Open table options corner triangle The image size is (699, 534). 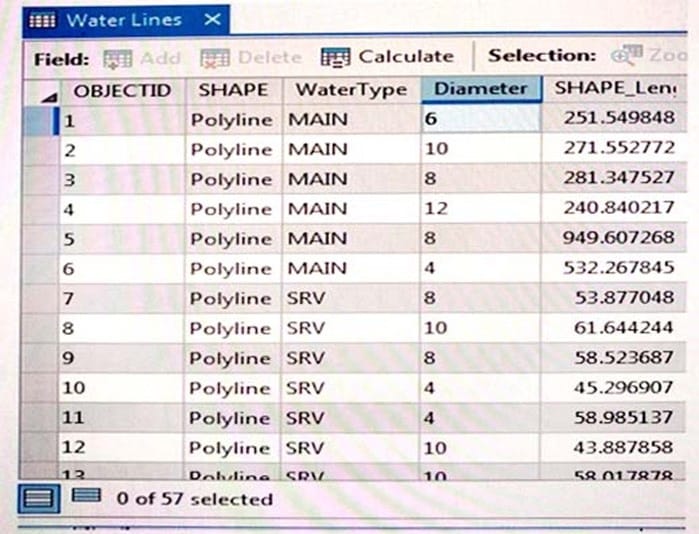pos(50,97)
